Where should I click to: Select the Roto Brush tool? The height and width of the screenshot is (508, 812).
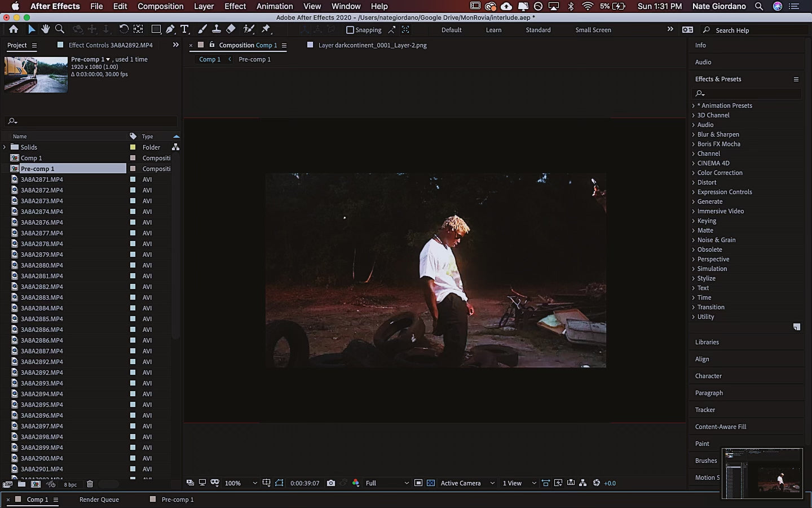pos(248,29)
